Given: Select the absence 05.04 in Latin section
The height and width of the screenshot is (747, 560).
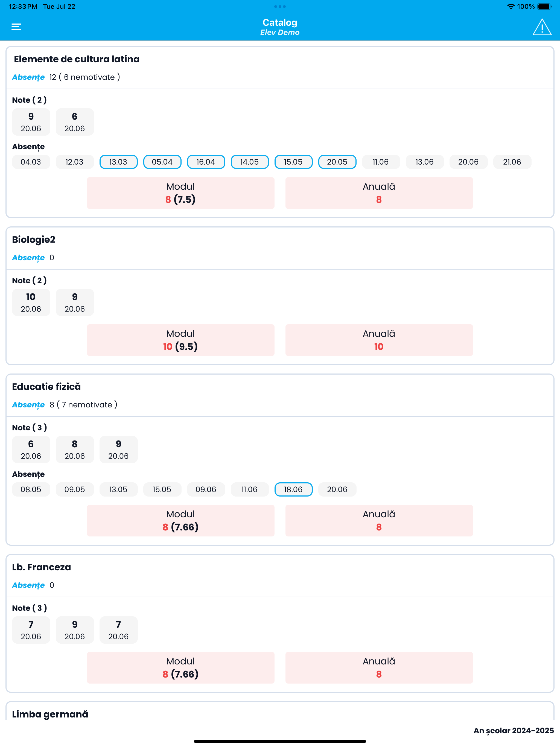Looking at the screenshot, I should click(162, 162).
